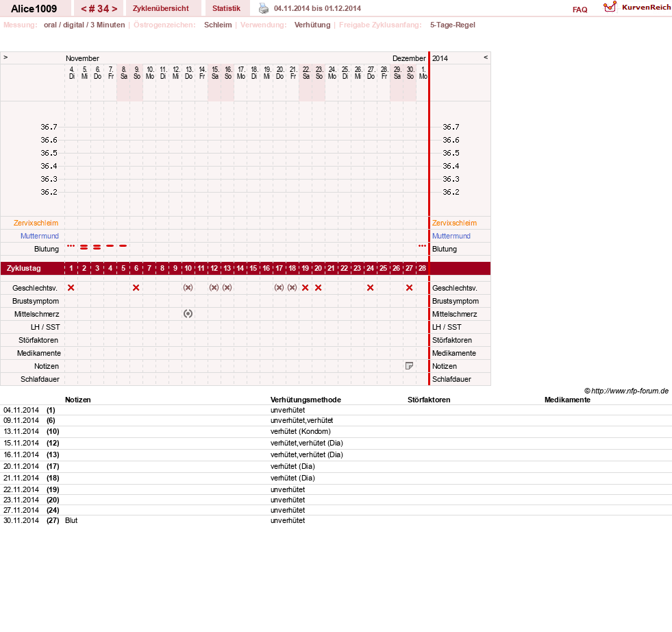Click the KurvenReich logo icon
The height and width of the screenshot is (632, 672).
coord(610,7)
